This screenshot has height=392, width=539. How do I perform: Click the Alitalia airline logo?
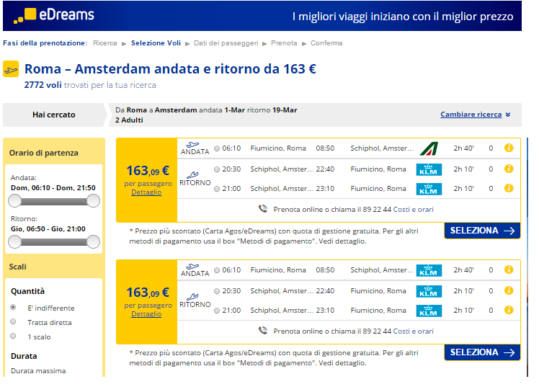click(429, 148)
